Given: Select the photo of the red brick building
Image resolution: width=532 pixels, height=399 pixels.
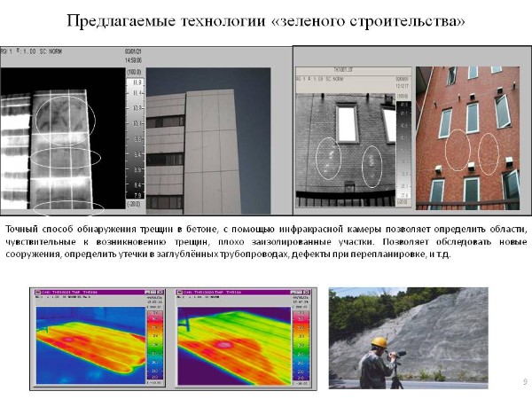Looking at the screenshot, I should [x=468, y=138].
